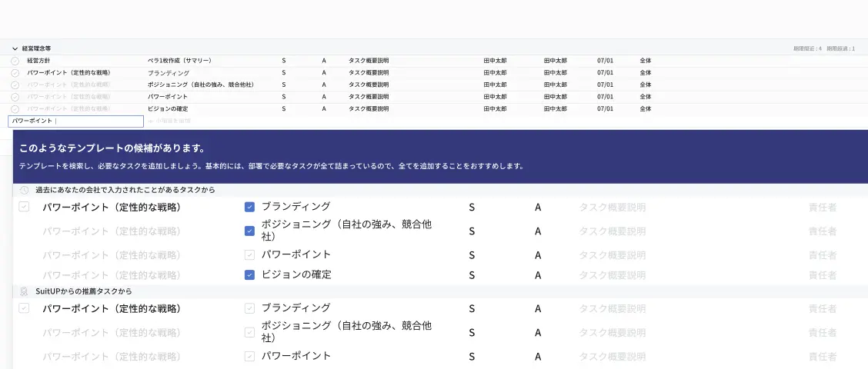Open the 07/01 due date of 経営方針 row
The image size is (868, 369).
click(x=605, y=60)
